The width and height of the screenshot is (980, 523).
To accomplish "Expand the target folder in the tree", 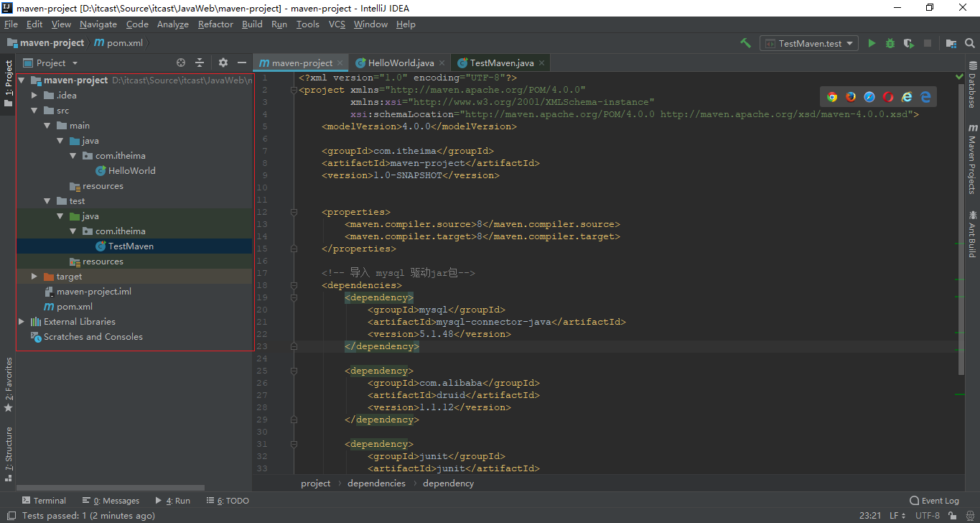I will (x=34, y=277).
